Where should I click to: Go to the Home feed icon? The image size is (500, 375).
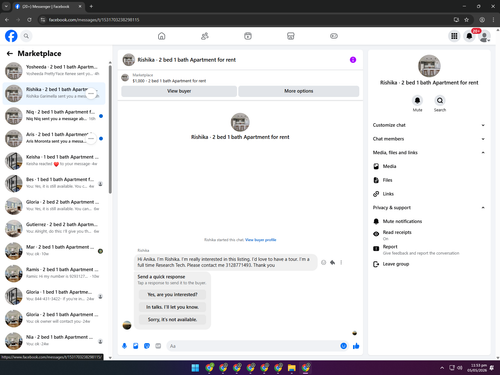[162, 36]
